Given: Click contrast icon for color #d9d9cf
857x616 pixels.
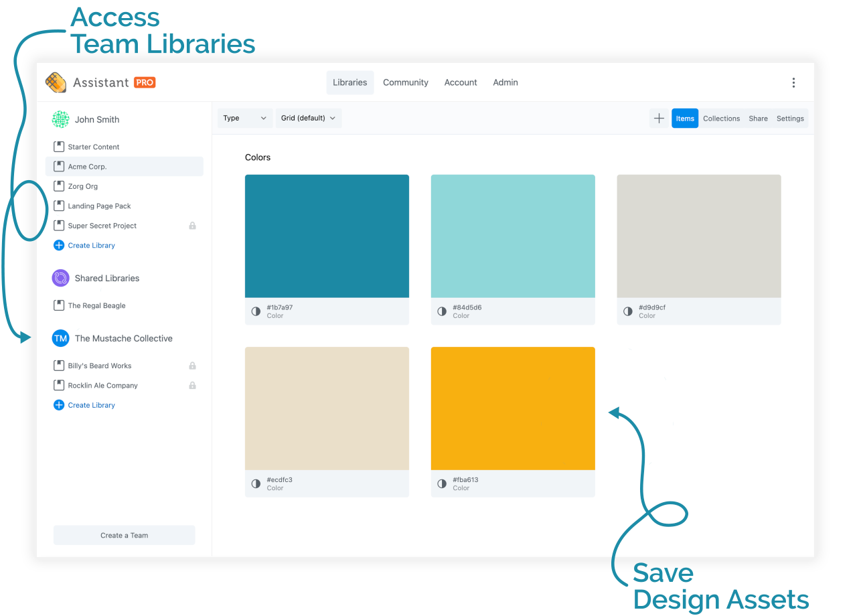Looking at the screenshot, I should [628, 311].
